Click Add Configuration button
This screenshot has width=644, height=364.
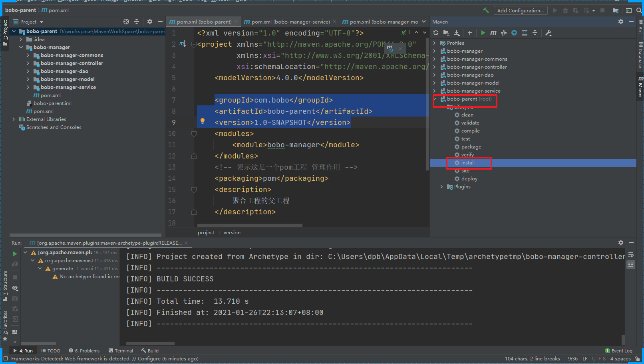coord(520,10)
